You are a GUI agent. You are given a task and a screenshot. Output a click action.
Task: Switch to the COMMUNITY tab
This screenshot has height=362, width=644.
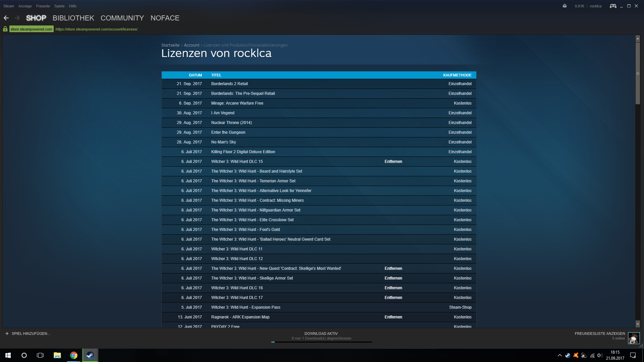tap(122, 18)
